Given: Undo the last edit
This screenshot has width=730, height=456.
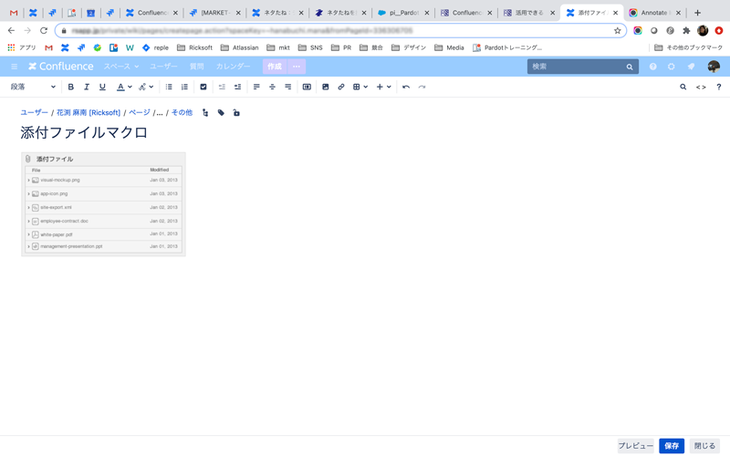Looking at the screenshot, I should (x=406, y=87).
